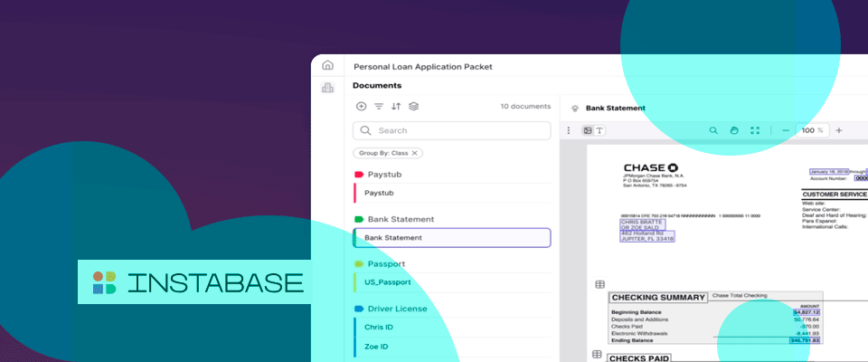
Task: Click the table icon beside Checking Summary
Action: coord(599,284)
